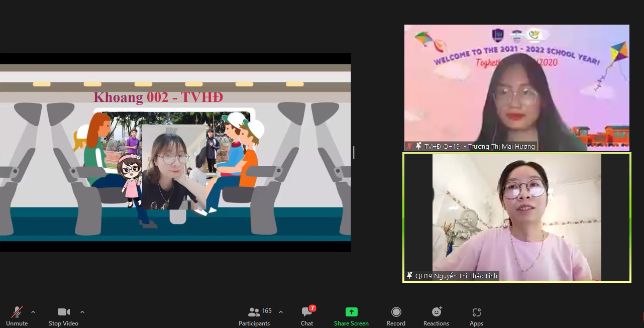The width and height of the screenshot is (644, 328).
Task: Click the 'QH19 Nguyễn Thị Thảo Linh' name label
Action: (x=456, y=276)
